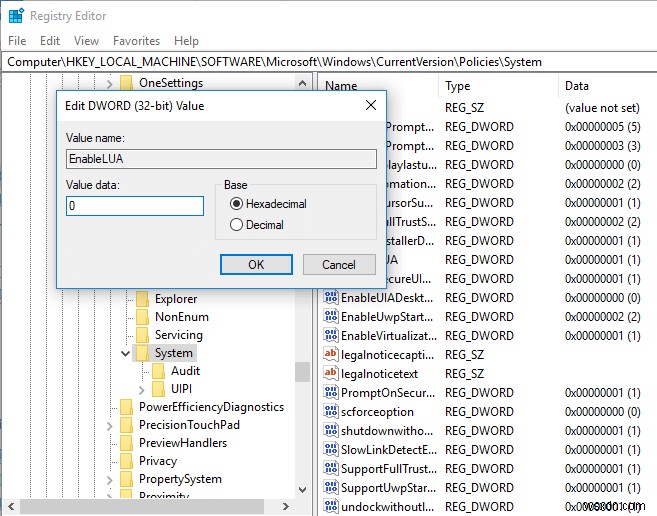Open the Help menu
657x516 pixels.
186,41
